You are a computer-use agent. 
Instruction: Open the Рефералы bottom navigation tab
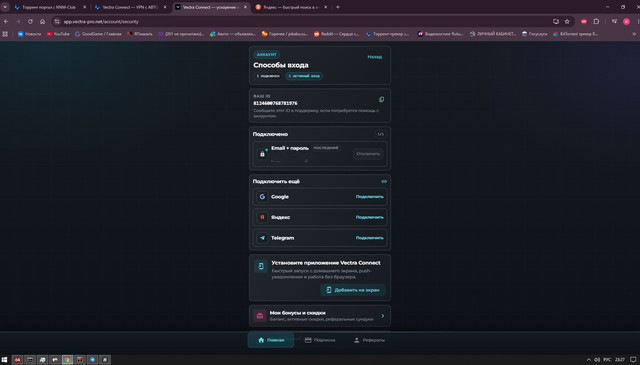pyautogui.click(x=369, y=340)
